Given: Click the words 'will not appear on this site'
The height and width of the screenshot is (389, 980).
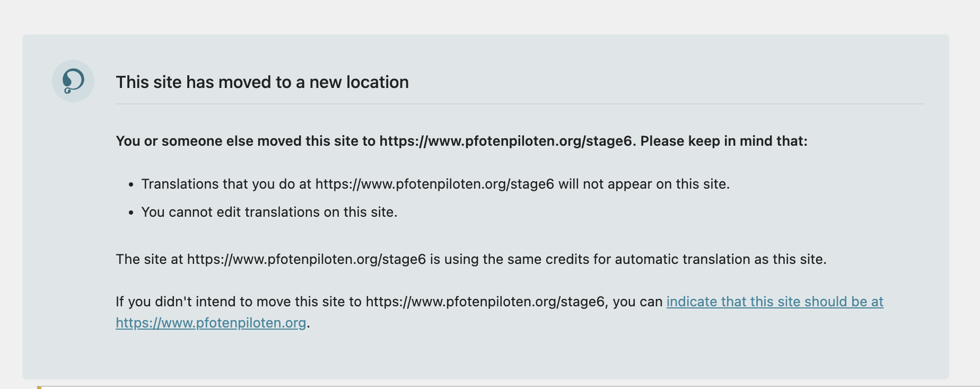Looking at the screenshot, I should point(644,184).
